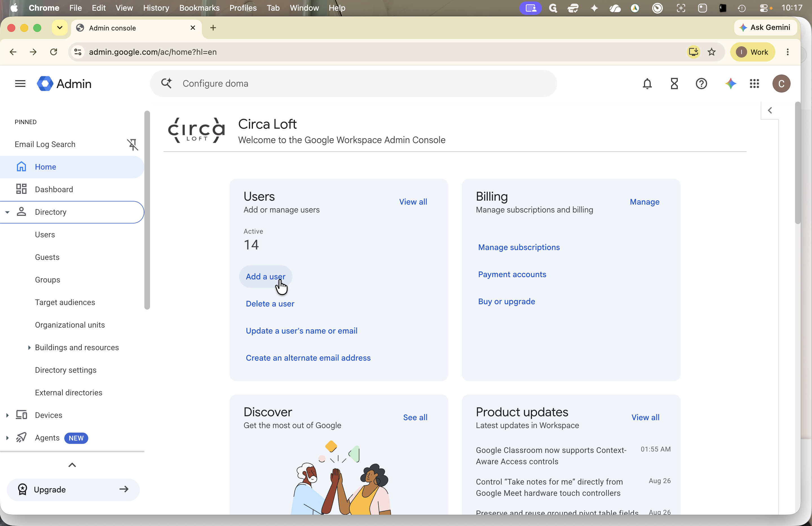The image size is (812, 526).
Task: Go back in browser history
Action: point(13,52)
